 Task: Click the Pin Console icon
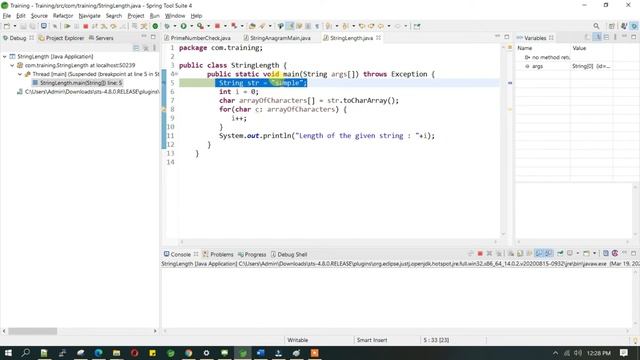tap(560, 253)
